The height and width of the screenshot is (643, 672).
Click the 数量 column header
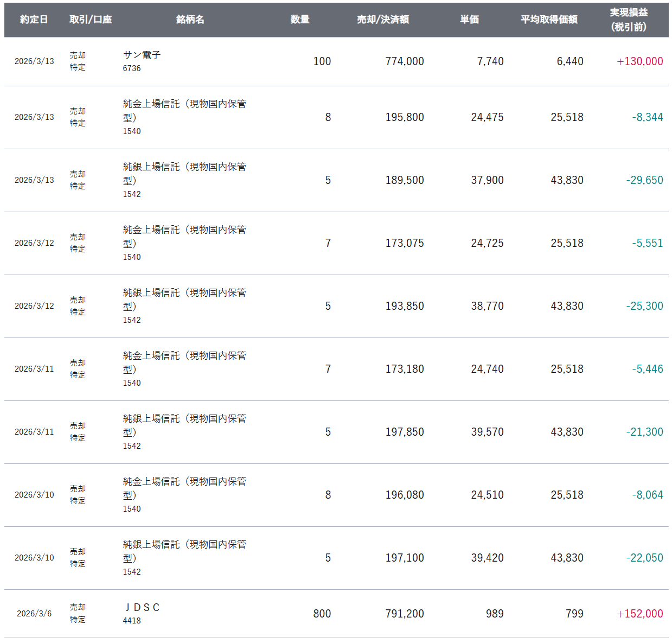point(300,20)
